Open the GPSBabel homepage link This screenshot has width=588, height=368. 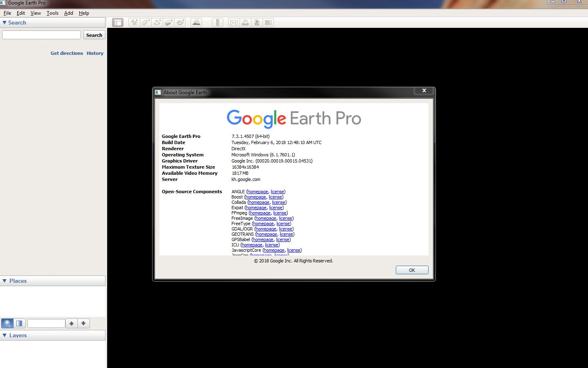pos(263,239)
